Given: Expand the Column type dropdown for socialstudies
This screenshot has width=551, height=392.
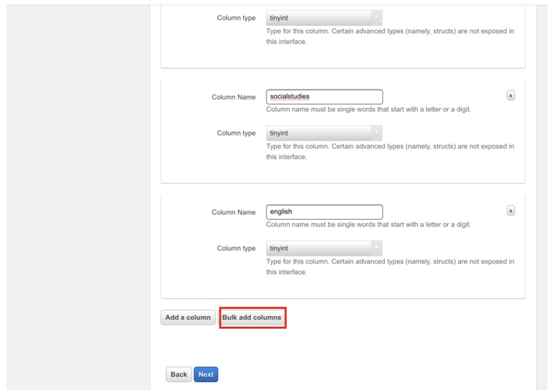Looking at the screenshot, I should pos(324,133).
